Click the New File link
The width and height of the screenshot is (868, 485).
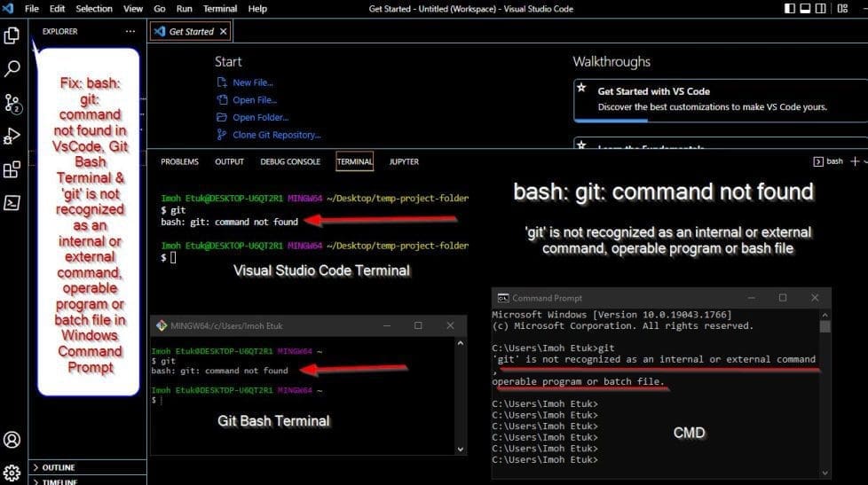tap(252, 82)
